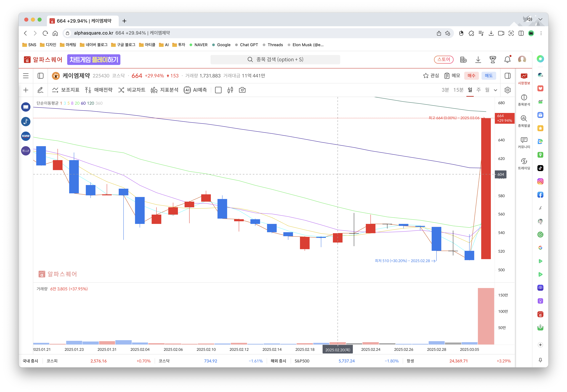The height and width of the screenshot is (392, 567).
Task: Open 보조지표 indicators menu
Action: point(66,90)
